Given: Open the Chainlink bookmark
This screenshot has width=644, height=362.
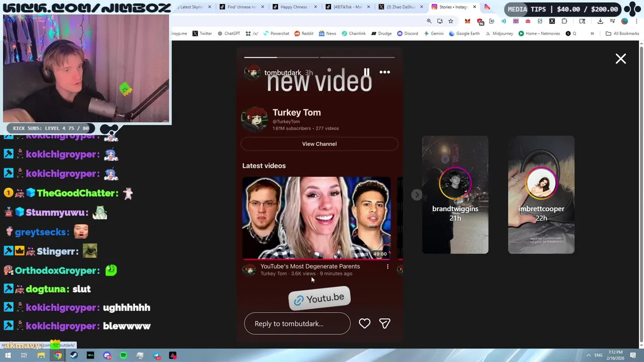Looking at the screenshot, I should click(x=354, y=34).
